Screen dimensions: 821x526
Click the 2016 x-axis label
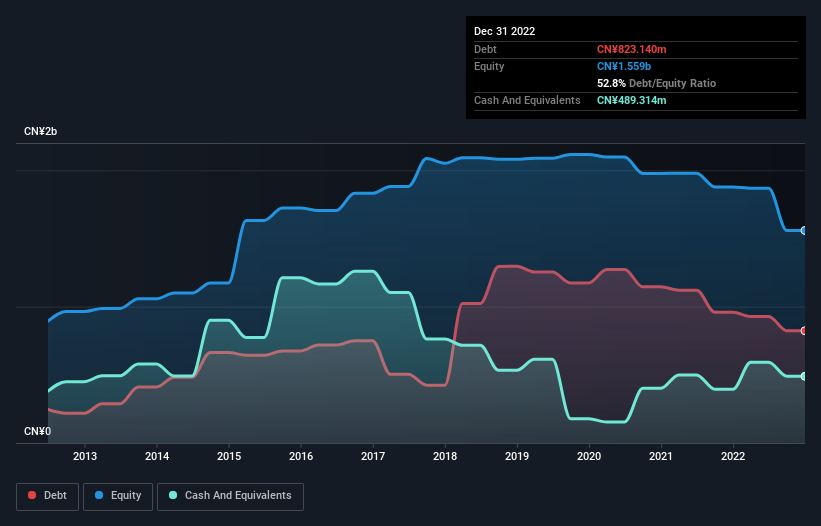pos(301,456)
